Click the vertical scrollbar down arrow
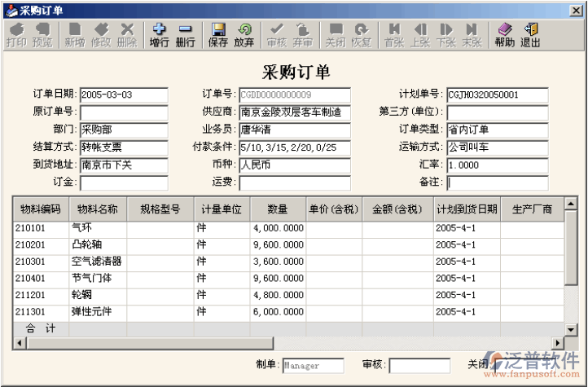Viewport: 588px width, 387px height. (570, 329)
